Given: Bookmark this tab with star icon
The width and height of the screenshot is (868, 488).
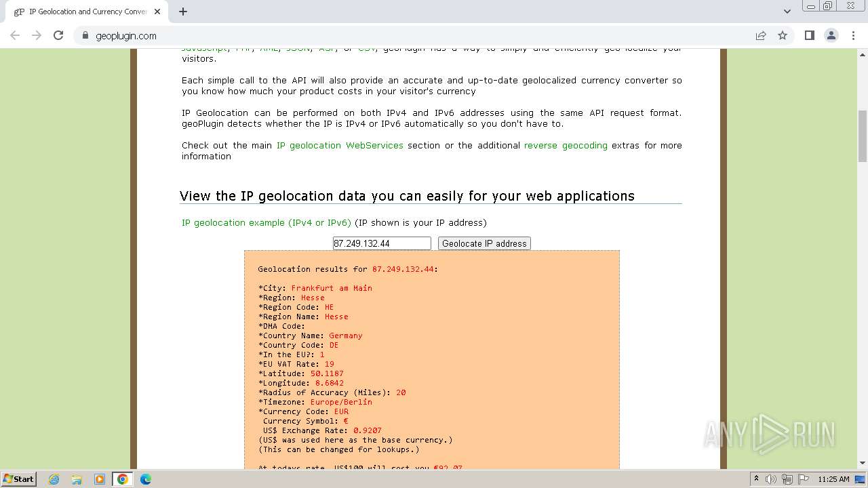Looking at the screenshot, I should coord(783,35).
